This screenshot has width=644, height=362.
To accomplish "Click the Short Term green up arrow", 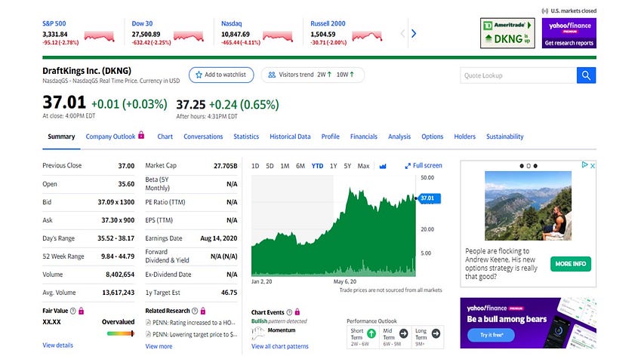I will point(371,333).
